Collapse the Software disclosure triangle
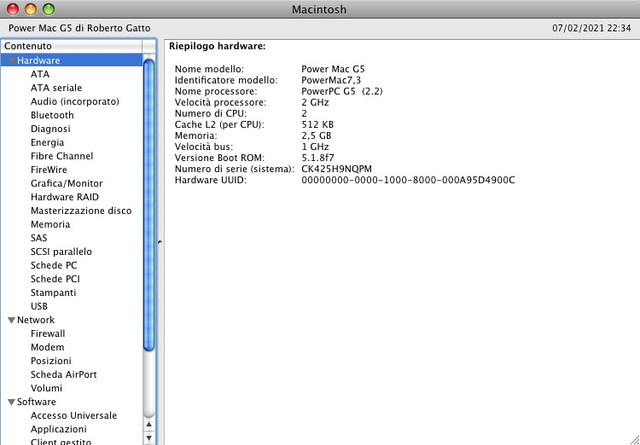 (11, 402)
